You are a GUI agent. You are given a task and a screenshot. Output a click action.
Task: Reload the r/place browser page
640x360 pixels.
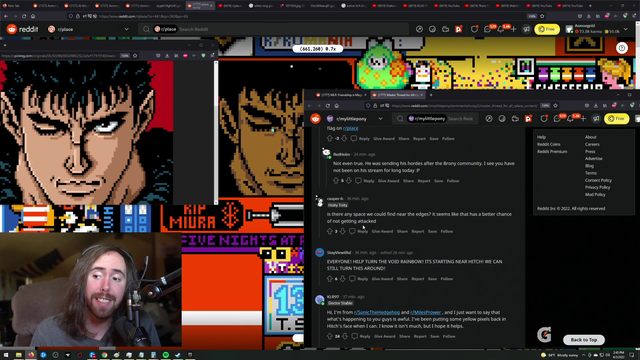(x=24, y=16)
